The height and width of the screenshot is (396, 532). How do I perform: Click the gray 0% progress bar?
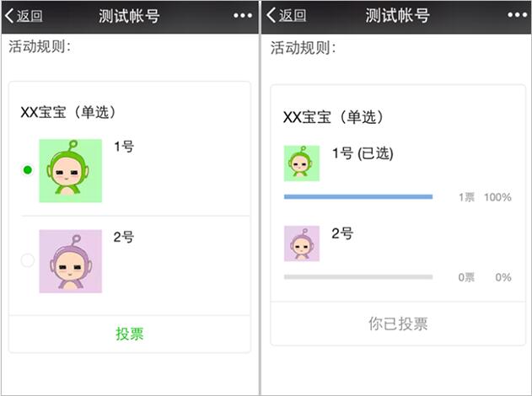pyautogui.click(x=357, y=277)
